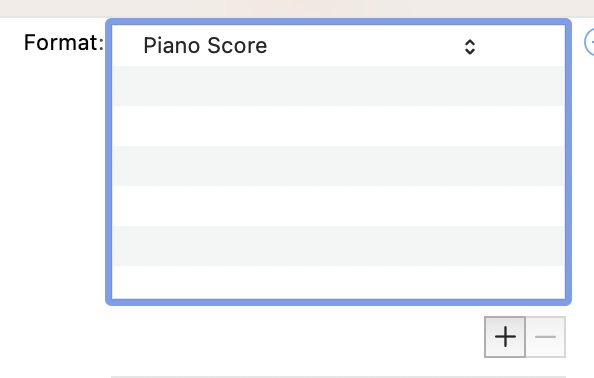
Task: Click the blue focus border of the format list
Action: click(x=338, y=22)
